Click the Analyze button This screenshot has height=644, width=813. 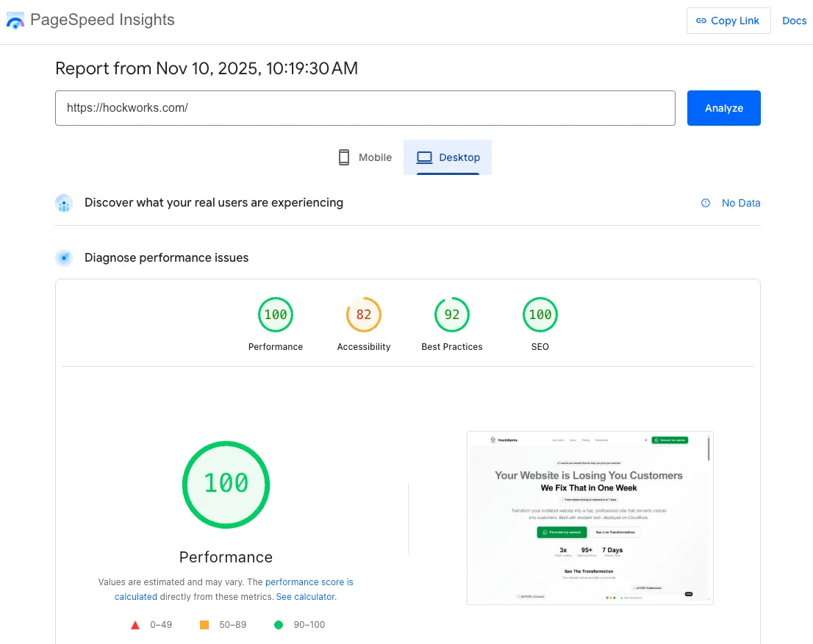723,107
